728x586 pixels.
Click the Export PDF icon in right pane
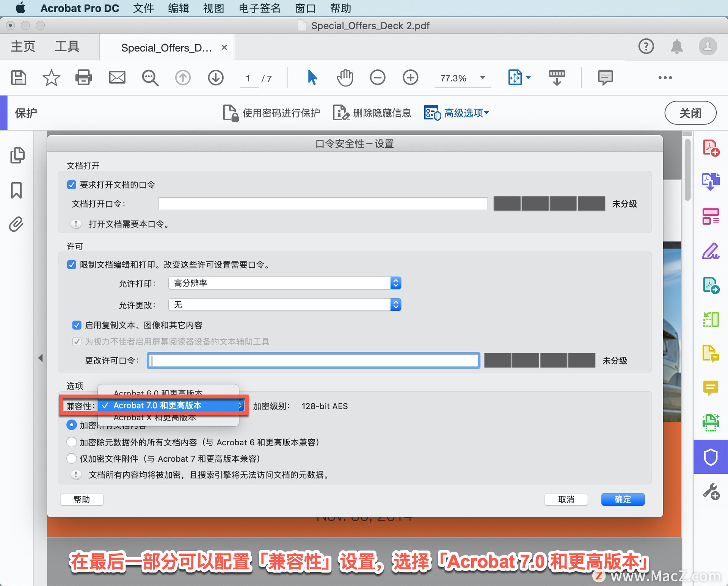click(711, 182)
